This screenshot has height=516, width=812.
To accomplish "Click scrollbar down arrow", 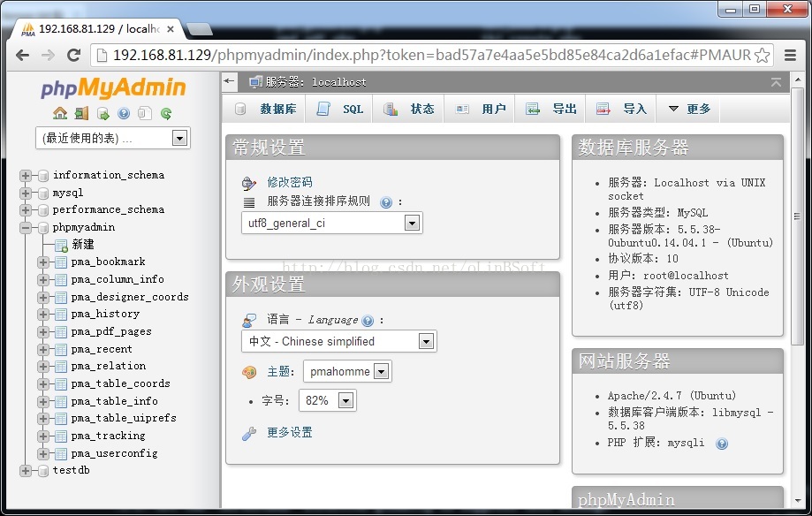I will click(798, 501).
